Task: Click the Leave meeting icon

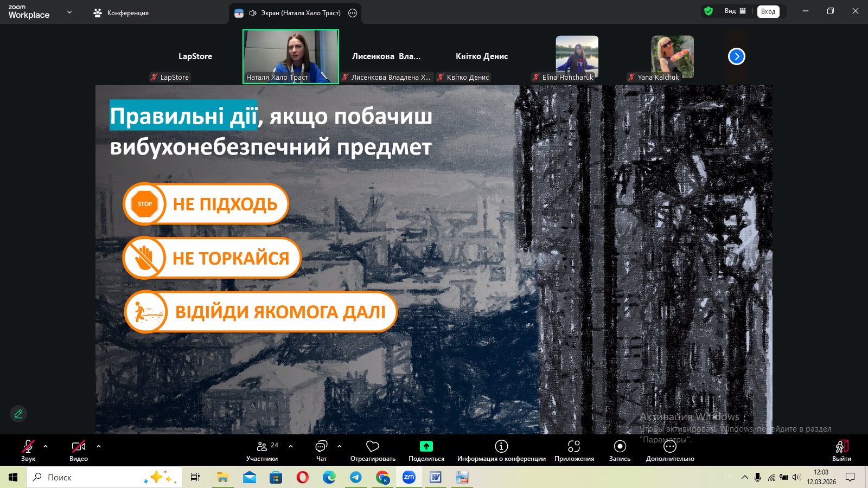Action: click(841, 447)
